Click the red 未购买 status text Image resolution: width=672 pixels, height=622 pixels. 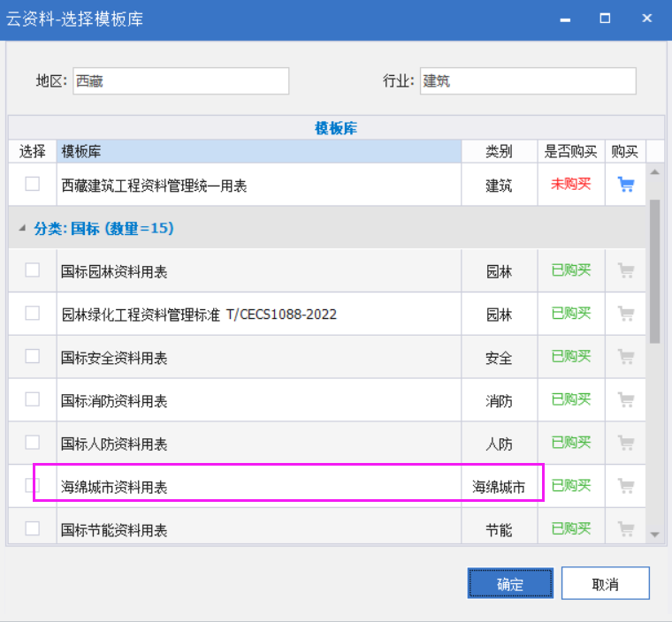571,184
